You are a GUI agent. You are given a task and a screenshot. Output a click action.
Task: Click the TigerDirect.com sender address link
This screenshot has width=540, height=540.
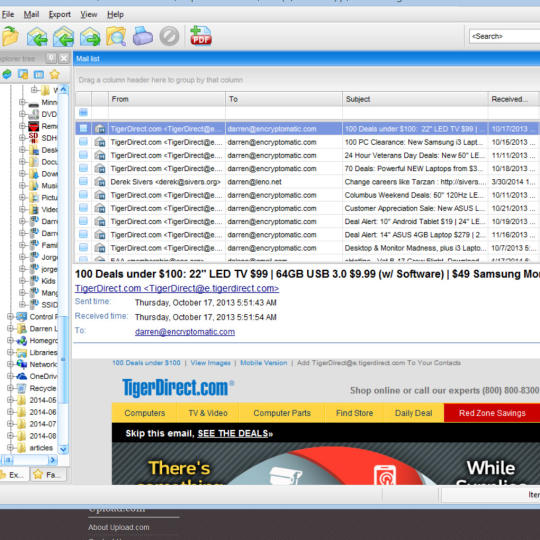[x=177, y=288]
